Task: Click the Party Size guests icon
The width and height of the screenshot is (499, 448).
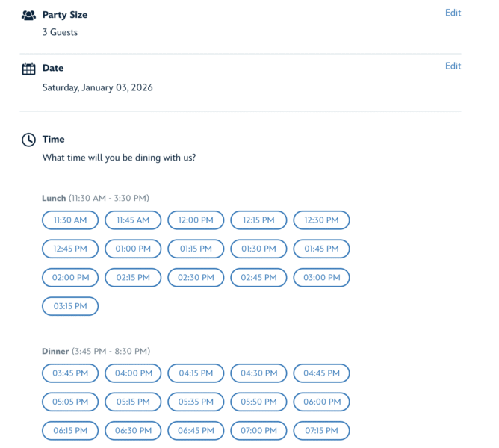Action: tap(28, 15)
